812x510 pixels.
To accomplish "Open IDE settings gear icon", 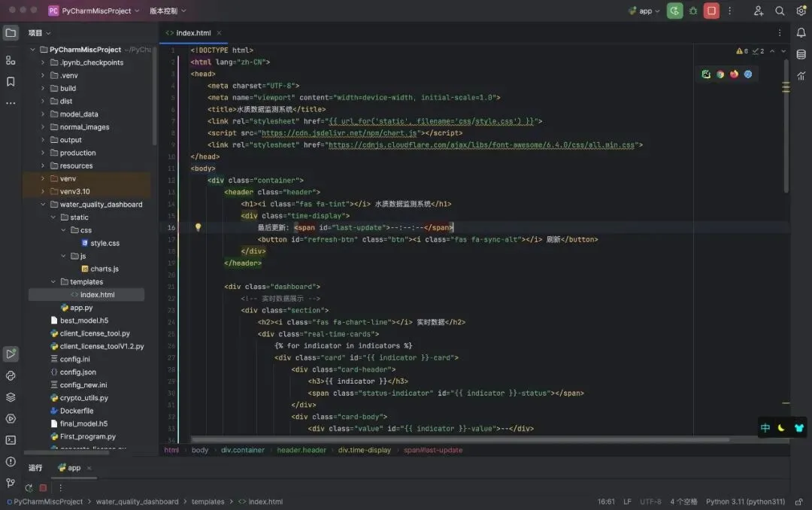I will (x=801, y=11).
